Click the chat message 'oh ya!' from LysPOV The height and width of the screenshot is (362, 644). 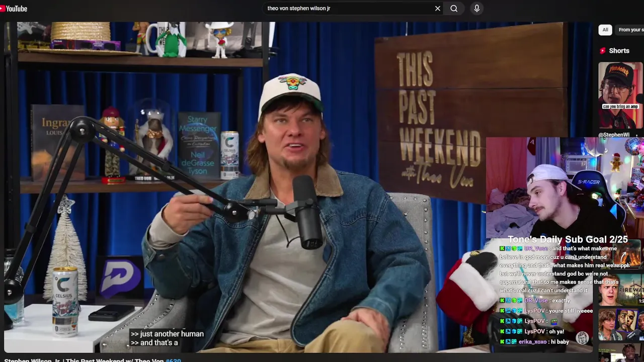point(556,331)
